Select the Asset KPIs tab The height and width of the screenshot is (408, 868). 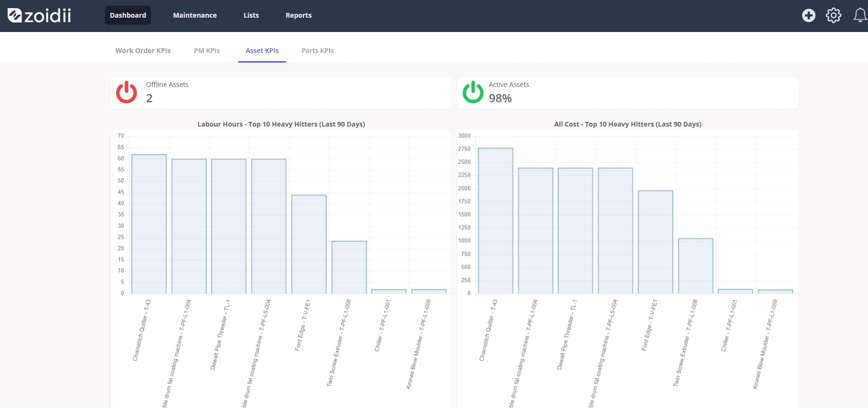262,51
